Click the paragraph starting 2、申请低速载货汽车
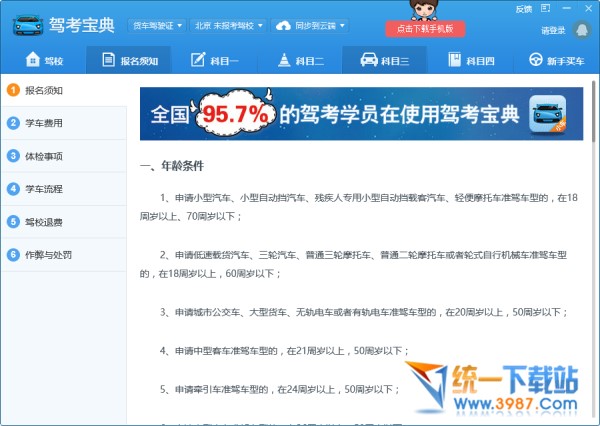Viewport: 600px width, 426px height. 353,264
